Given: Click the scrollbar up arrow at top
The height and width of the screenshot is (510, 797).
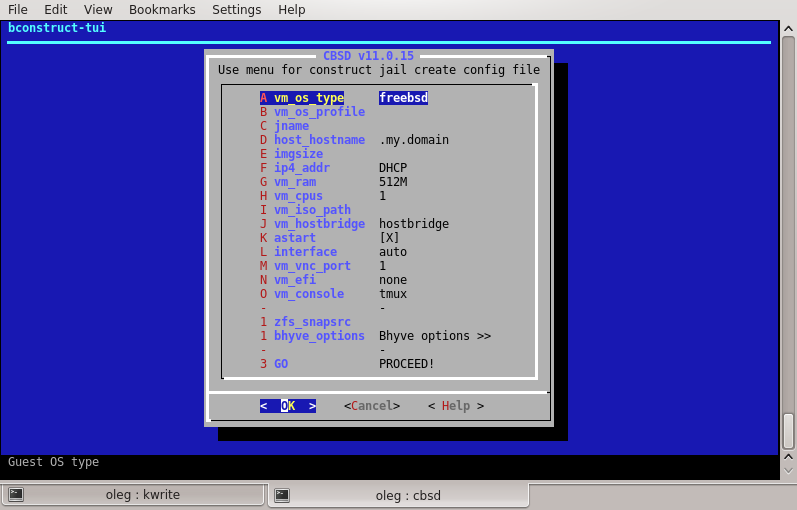Looking at the screenshot, I should click(x=788, y=29).
